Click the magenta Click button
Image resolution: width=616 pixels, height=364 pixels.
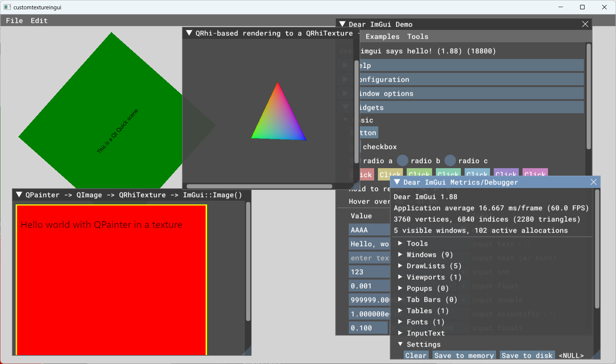pos(535,173)
